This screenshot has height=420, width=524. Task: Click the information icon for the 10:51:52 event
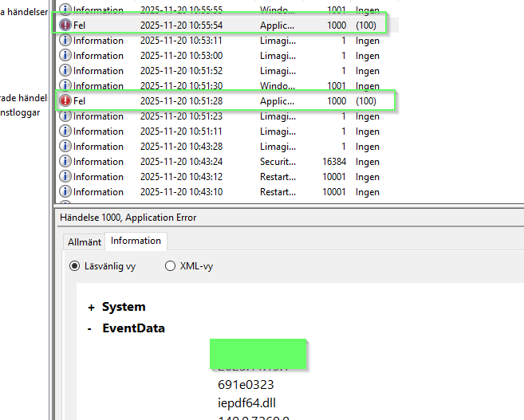click(65, 71)
